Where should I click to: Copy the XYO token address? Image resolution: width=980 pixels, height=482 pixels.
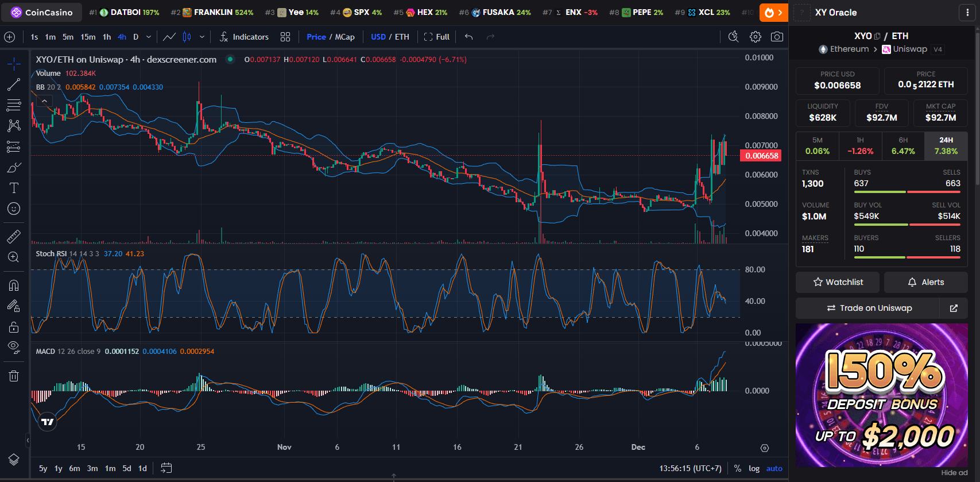tap(877, 36)
